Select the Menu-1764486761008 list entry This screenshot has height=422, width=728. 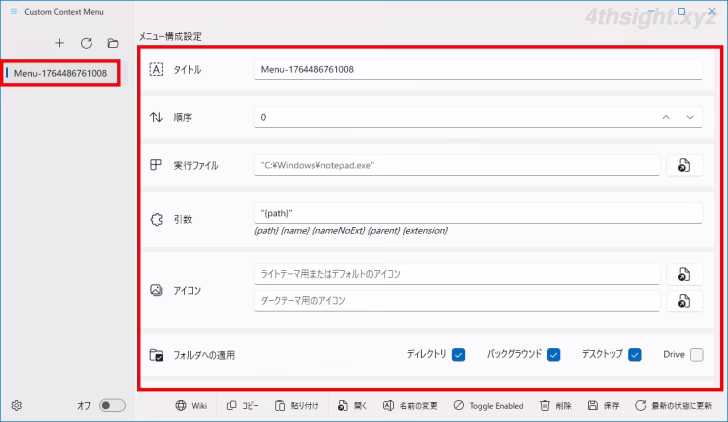tap(61, 73)
